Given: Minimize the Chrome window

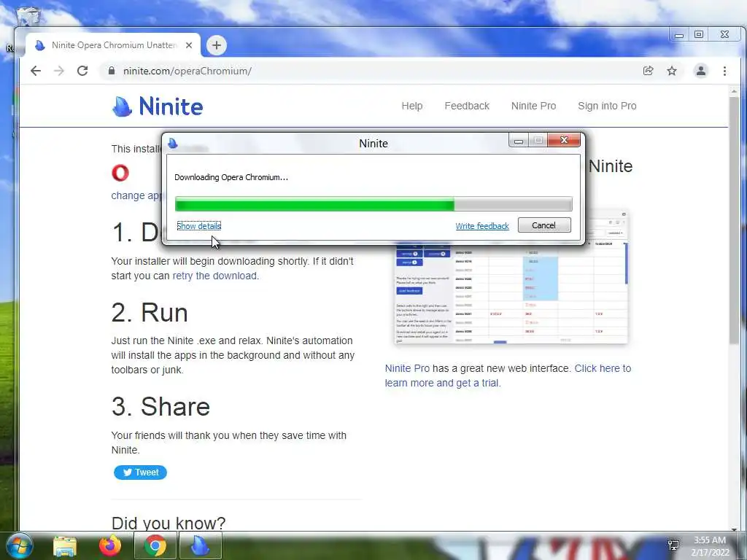Looking at the screenshot, I should coord(679,35).
